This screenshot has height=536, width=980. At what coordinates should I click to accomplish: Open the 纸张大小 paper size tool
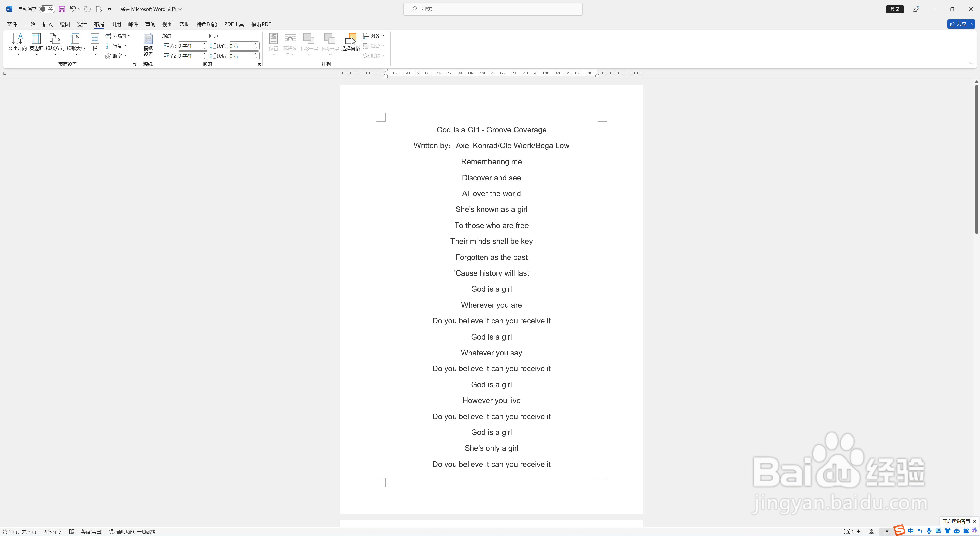point(76,44)
